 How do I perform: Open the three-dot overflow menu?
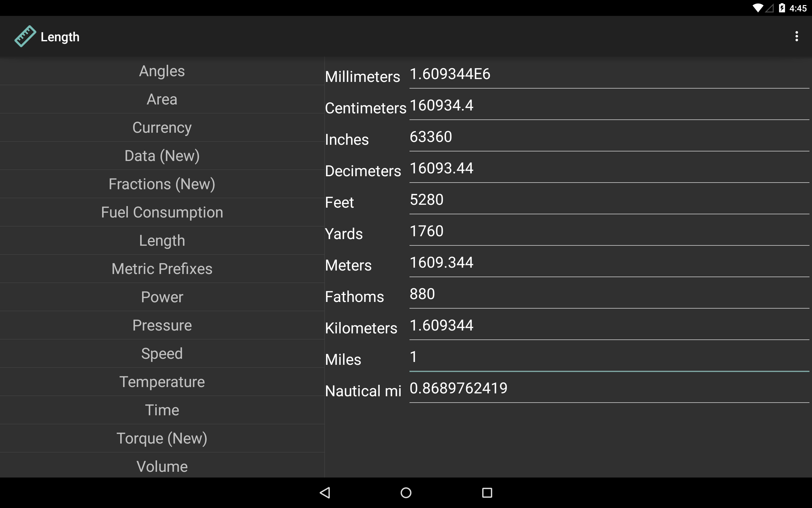click(x=796, y=36)
